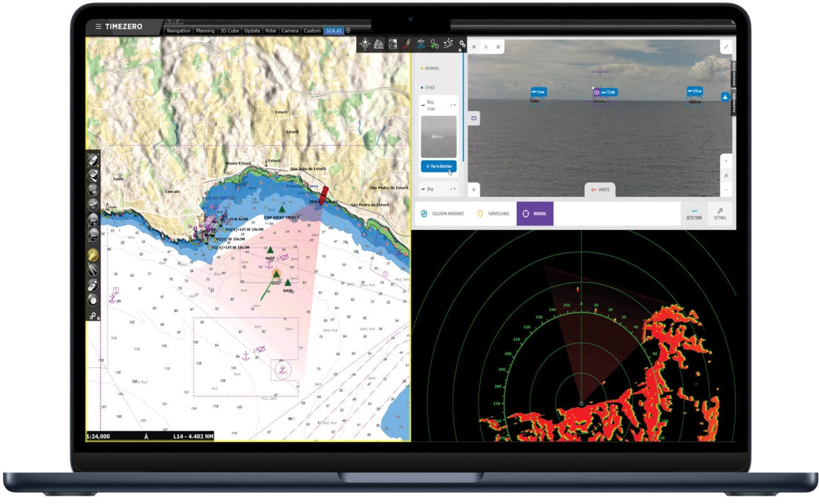The height and width of the screenshot is (504, 819).
Task: Switch to the Navigation workspace tab
Action: click(178, 30)
